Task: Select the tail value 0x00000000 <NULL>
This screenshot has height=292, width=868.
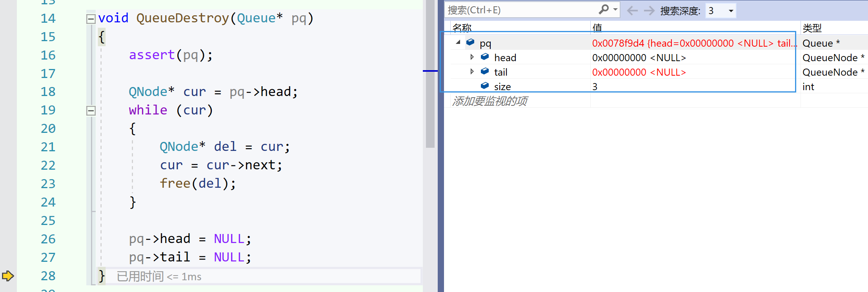Action: pos(639,72)
